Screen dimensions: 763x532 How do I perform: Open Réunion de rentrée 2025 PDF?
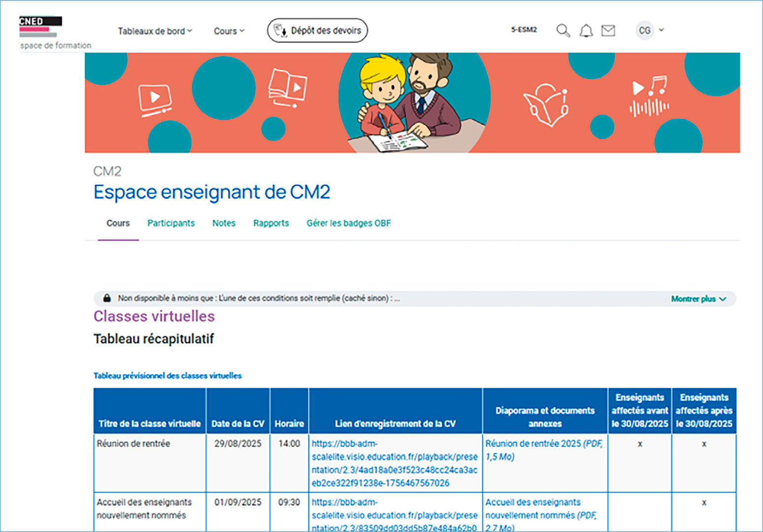[544, 450]
